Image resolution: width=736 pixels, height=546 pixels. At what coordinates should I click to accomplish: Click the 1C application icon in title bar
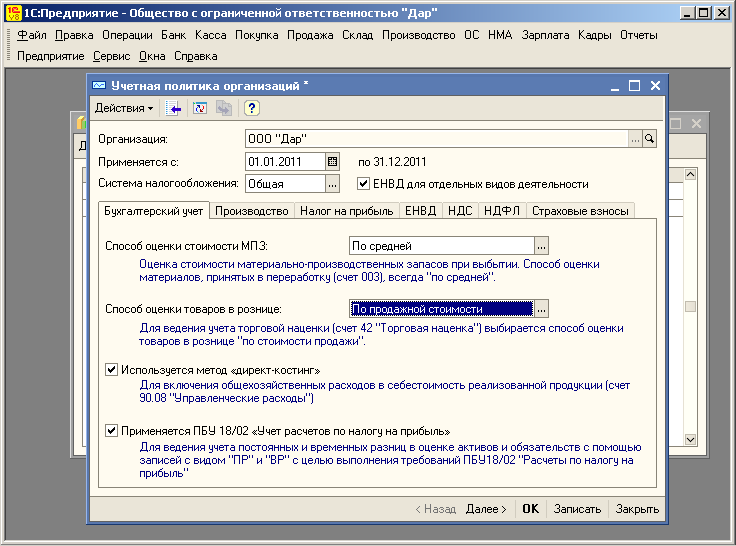(13, 13)
